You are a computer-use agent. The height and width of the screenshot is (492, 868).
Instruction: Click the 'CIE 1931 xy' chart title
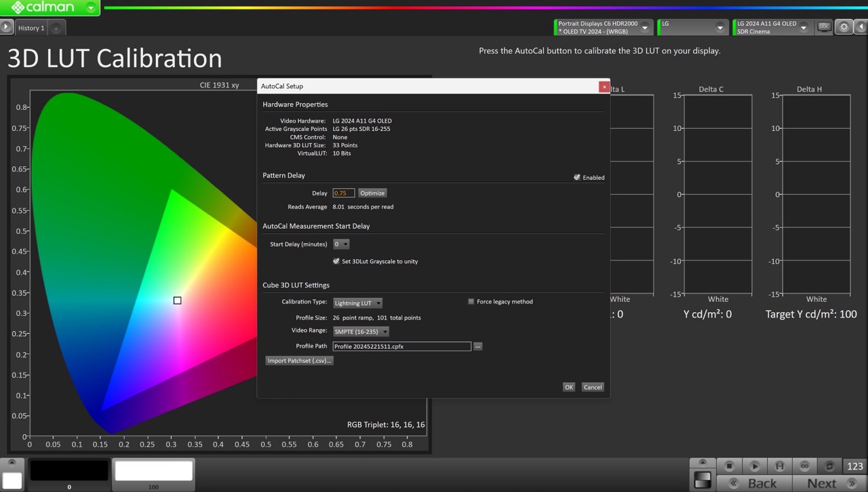(x=219, y=86)
